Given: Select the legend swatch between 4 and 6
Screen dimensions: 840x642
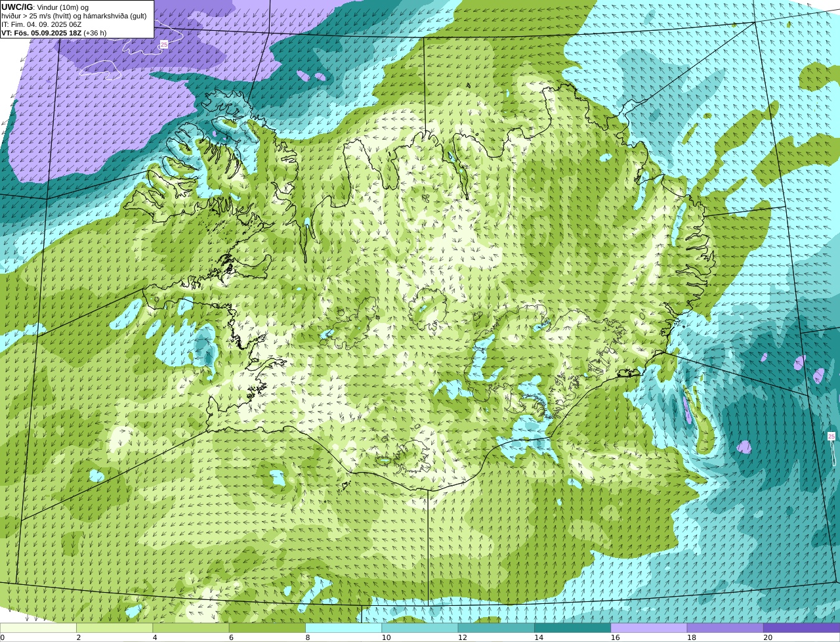Looking at the screenshot, I should pyautogui.click(x=191, y=628).
